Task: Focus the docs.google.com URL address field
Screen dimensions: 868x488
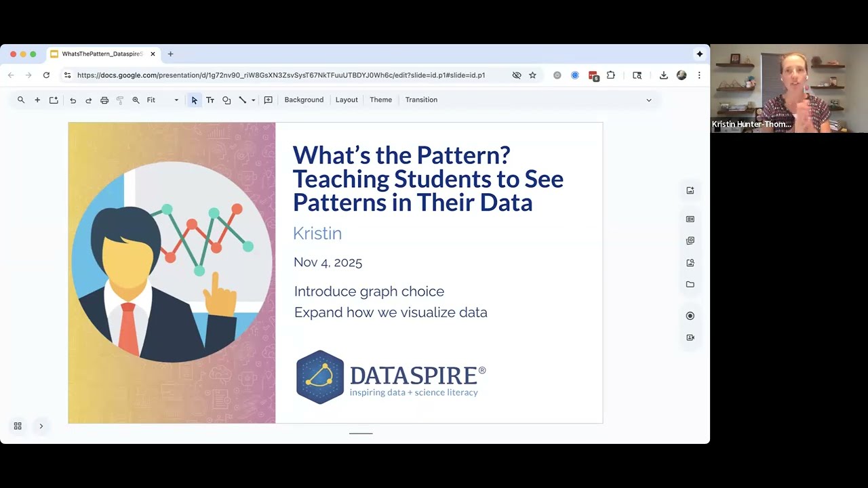Action: point(281,75)
